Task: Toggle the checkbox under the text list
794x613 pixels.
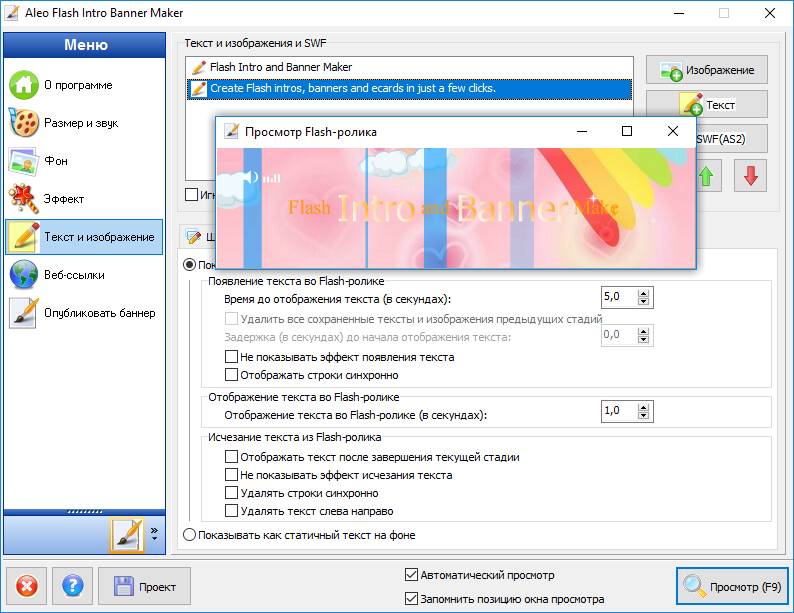Action: point(191,194)
